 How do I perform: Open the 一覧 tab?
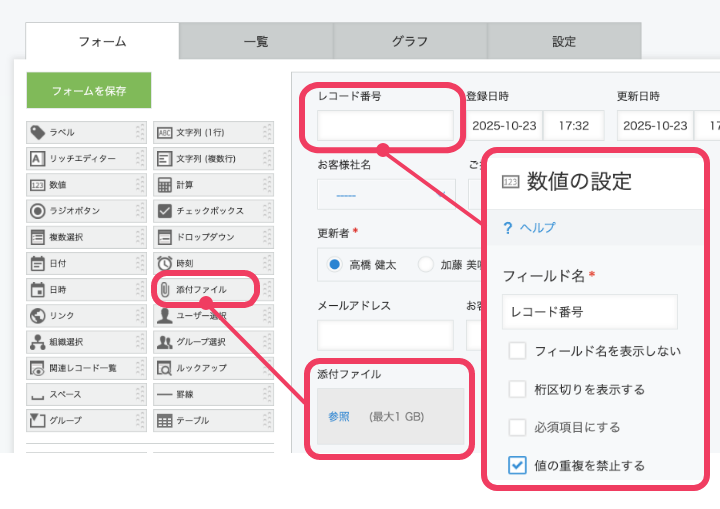click(256, 41)
